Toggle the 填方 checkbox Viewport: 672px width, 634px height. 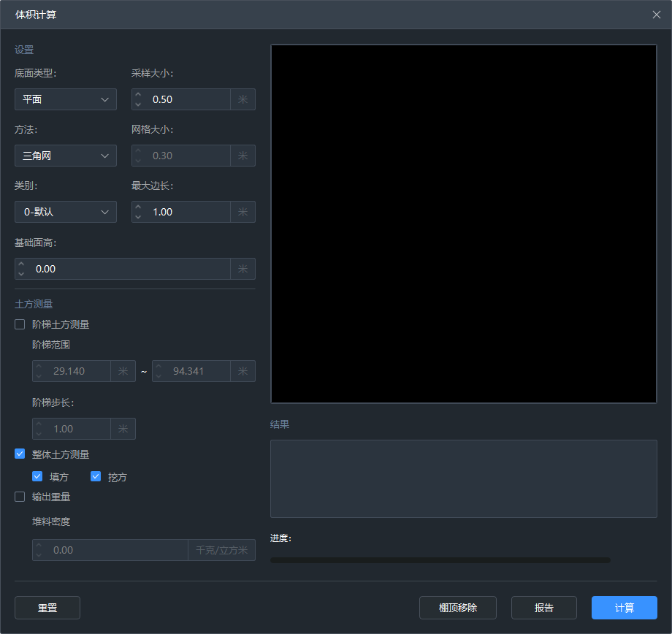pyautogui.click(x=37, y=477)
